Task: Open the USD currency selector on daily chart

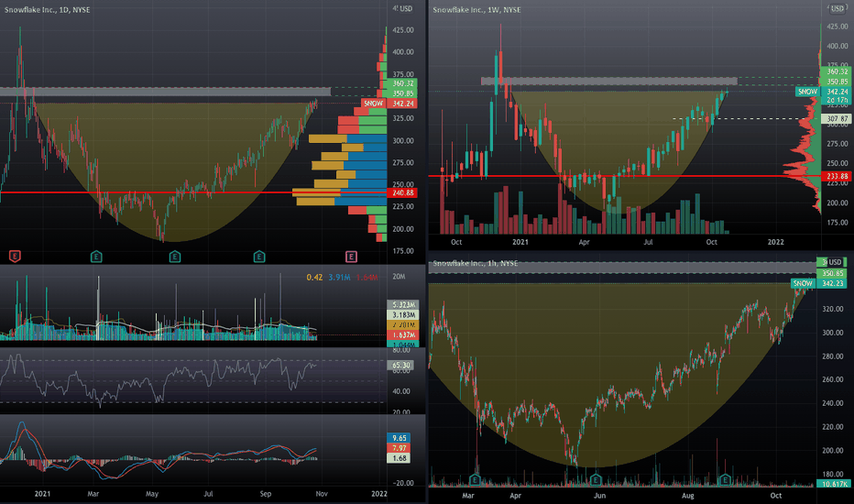Action: 406,9
